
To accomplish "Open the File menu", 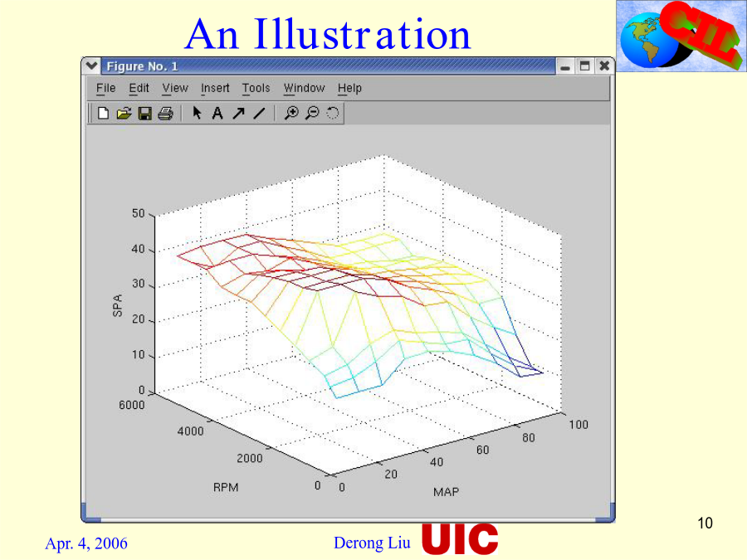I will (105, 88).
